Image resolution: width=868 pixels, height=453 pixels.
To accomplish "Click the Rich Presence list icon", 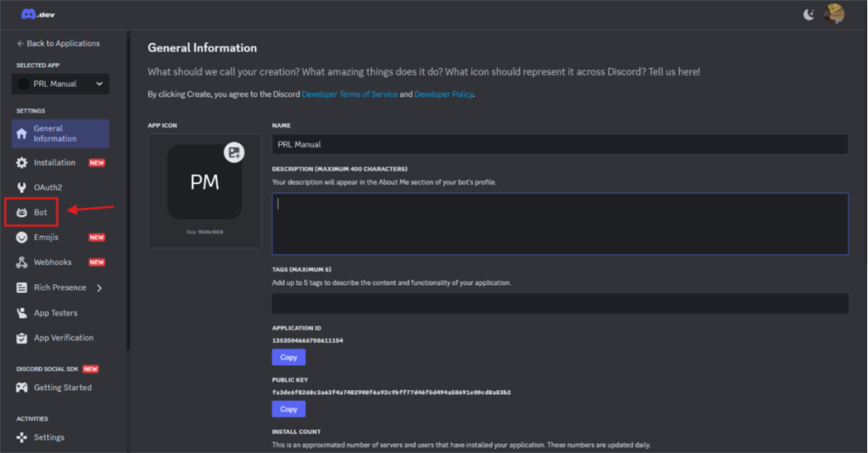I will tap(21, 288).
